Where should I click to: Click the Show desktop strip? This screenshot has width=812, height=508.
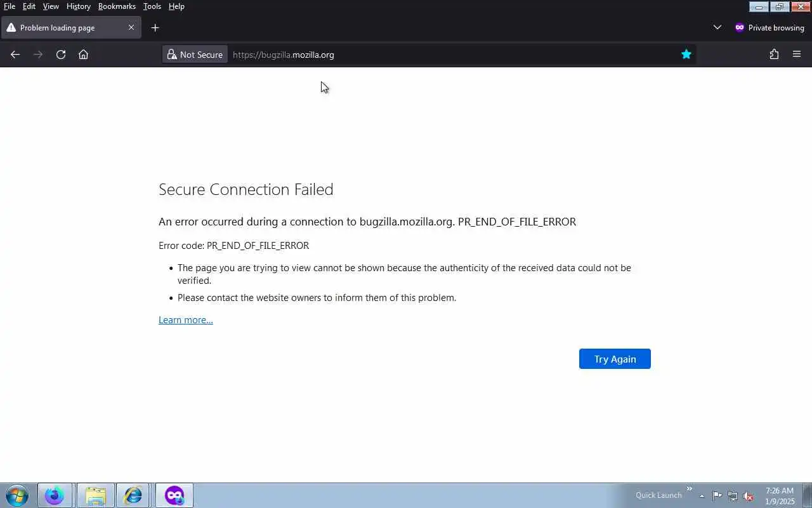point(807,495)
